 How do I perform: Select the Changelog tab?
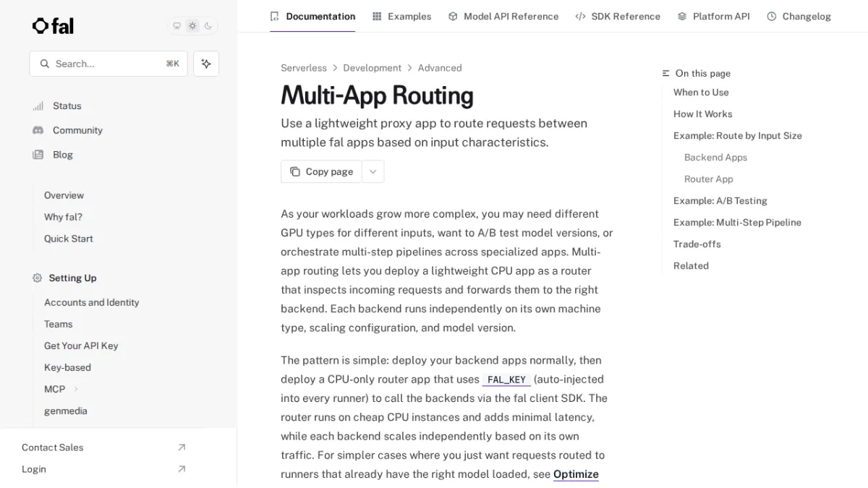(799, 16)
